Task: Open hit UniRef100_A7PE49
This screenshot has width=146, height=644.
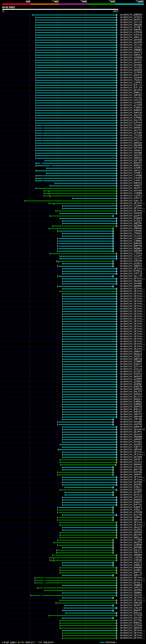Action: [131, 32]
